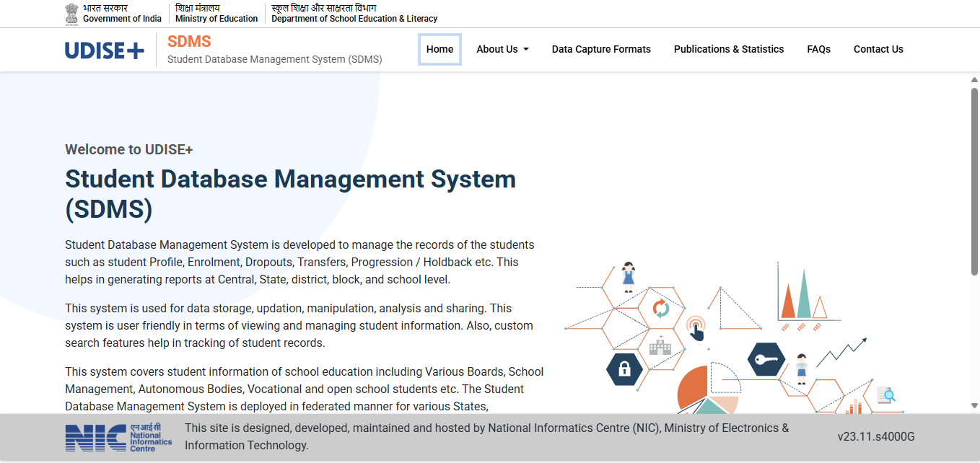Viewport: 980px width, 463px height.
Task: Click the SDMS title link in the header
Action: [x=189, y=41]
